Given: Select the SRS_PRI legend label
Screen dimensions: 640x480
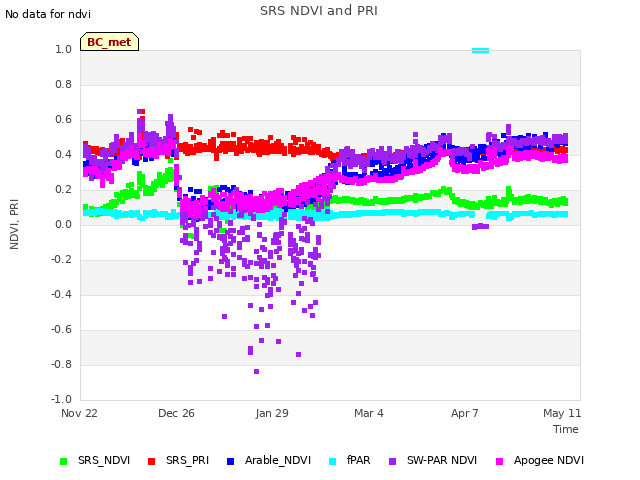Looking at the screenshot, I should point(187,460).
